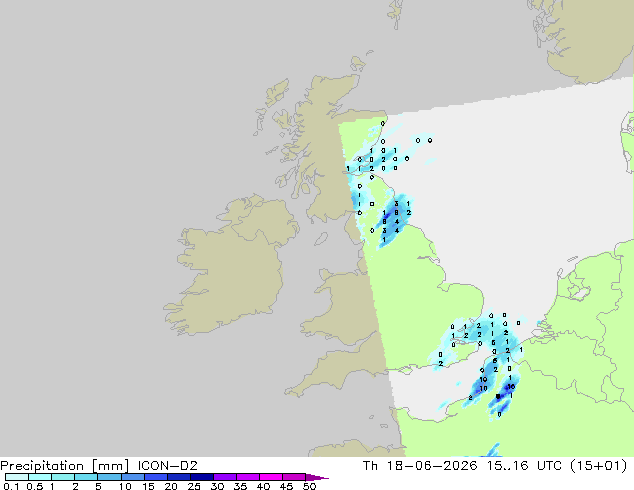Click legend tick label "0.1"

11,486
